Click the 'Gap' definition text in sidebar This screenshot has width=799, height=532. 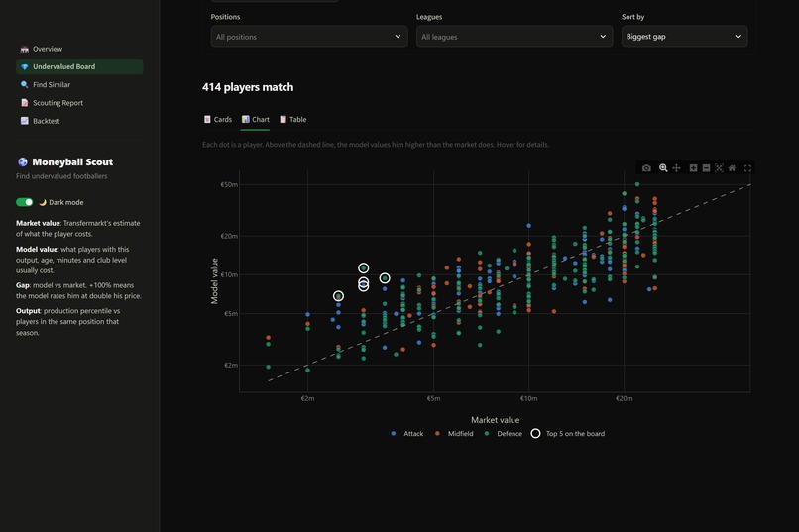78,290
